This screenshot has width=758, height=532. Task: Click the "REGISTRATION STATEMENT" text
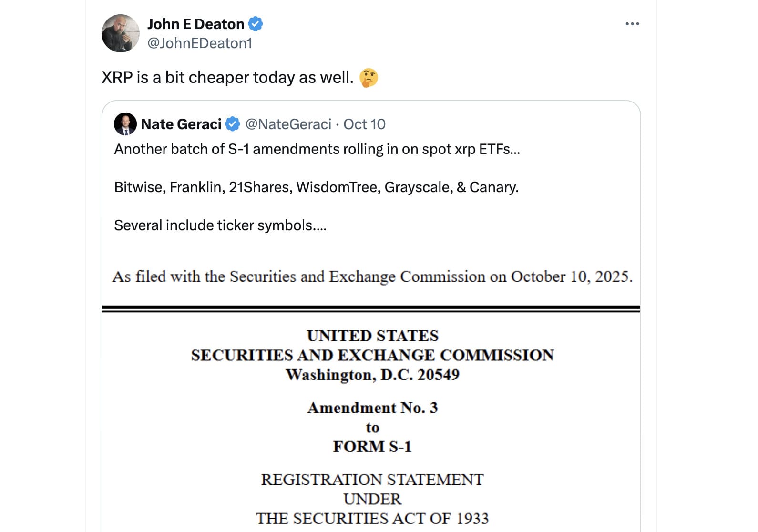pyautogui.click(x=372, y=480)
